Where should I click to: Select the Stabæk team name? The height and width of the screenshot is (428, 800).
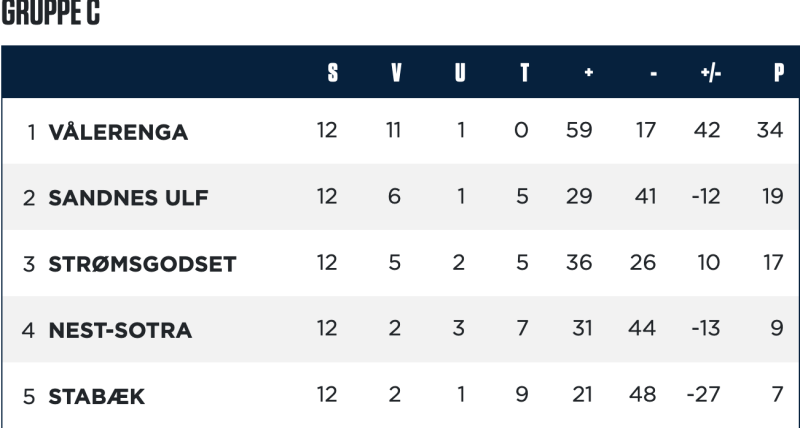[96, 397]
